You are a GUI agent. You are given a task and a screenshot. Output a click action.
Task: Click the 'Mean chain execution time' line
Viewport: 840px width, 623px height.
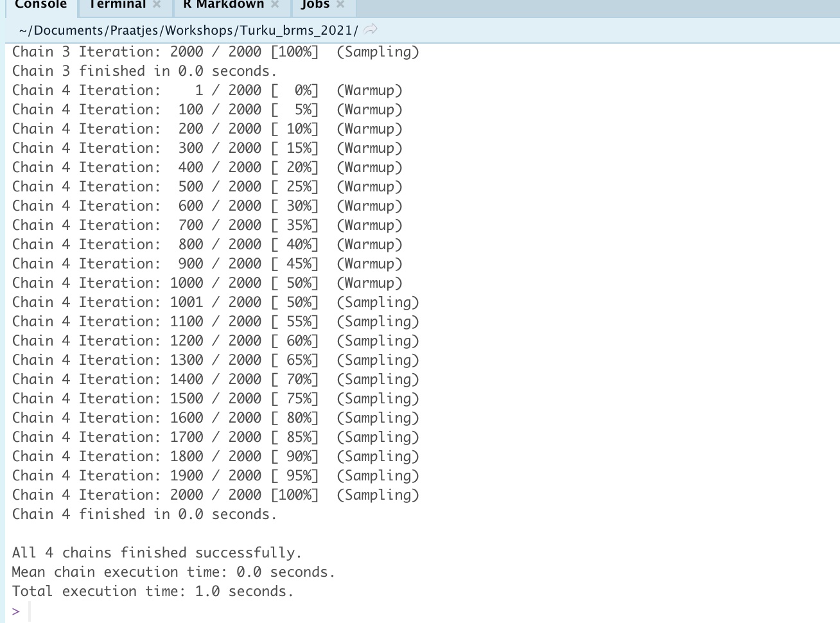pyautogui.click(x=173, y=572)
